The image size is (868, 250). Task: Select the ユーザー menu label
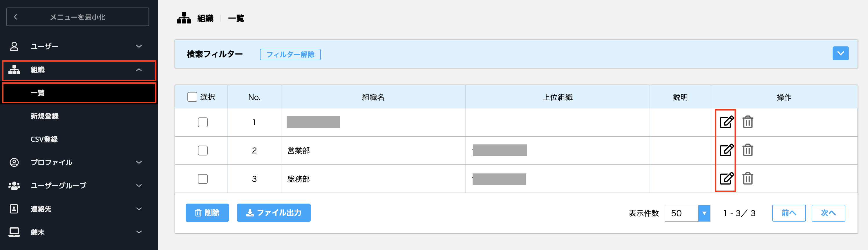tap(44, 46)
